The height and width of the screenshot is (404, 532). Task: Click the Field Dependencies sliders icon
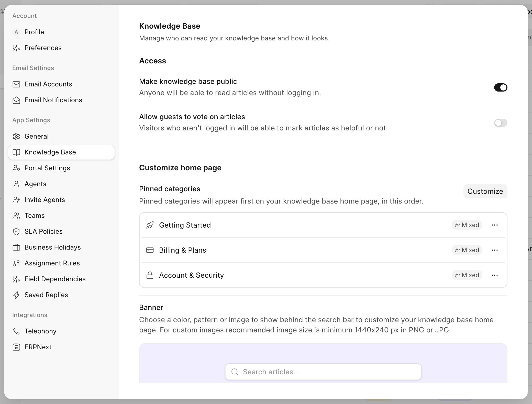[16, 279]
